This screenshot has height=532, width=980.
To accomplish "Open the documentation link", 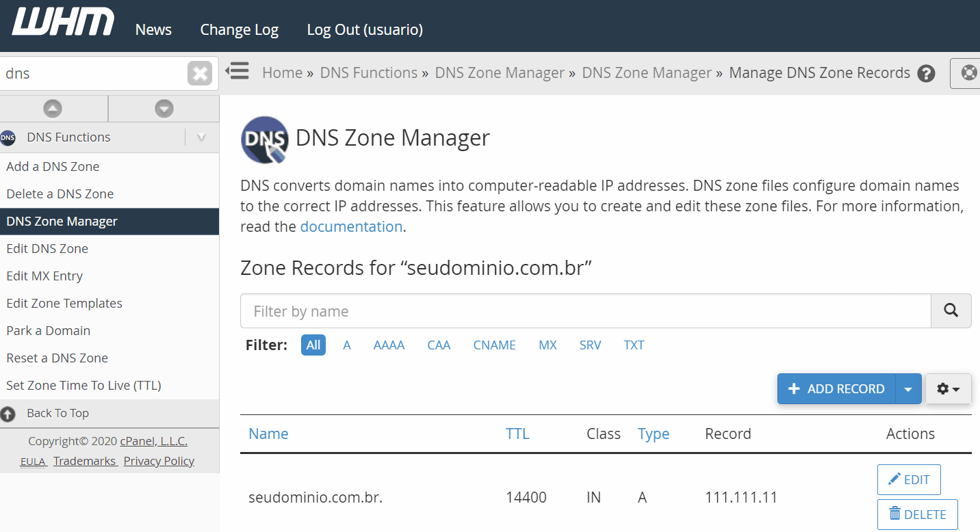I will click(351, 227).
